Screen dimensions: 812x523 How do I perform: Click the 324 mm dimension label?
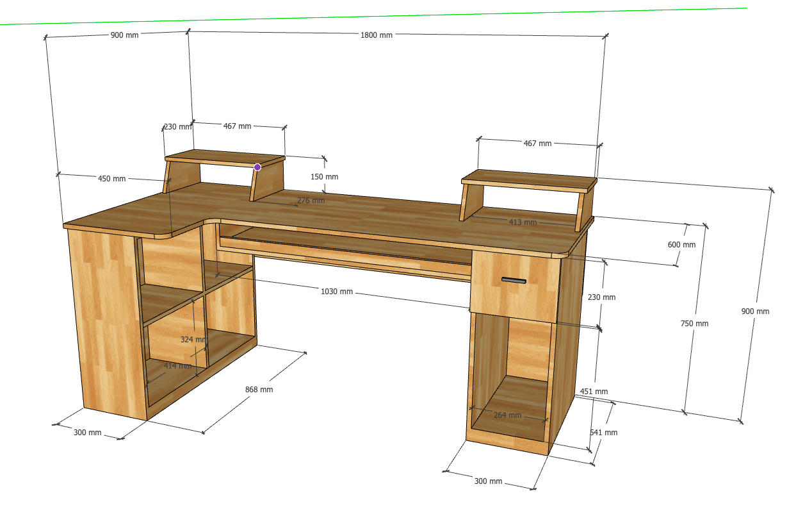[x=193, y=339]
